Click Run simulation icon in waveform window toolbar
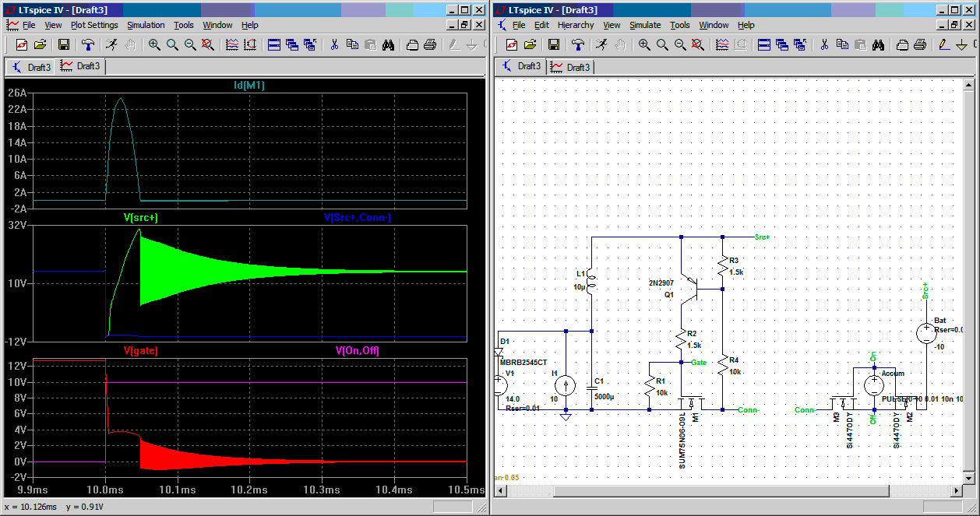The height and width of the screenshot is (516, 980). click(x=112, y=44)
